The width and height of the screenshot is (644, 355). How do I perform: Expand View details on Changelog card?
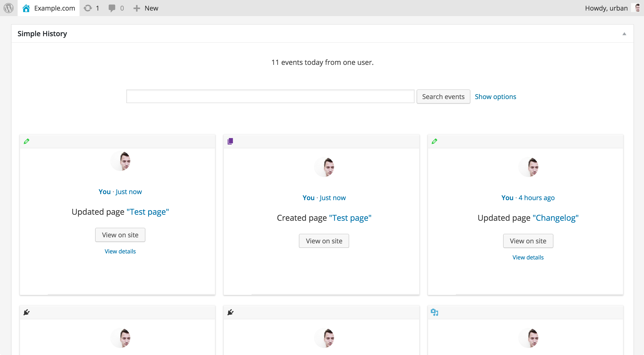coord(528,257)
